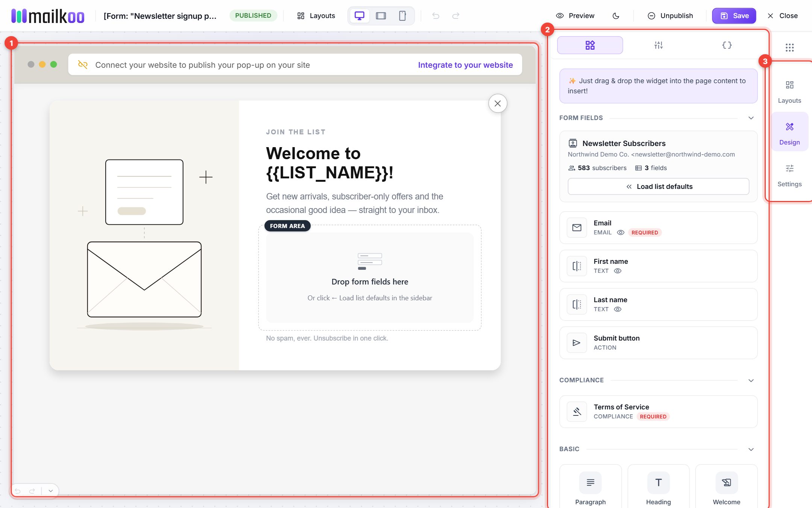Click Integrate to your website link
Image resolution: width=812 pixels, height=508 pixels.
tap(465, 65)
